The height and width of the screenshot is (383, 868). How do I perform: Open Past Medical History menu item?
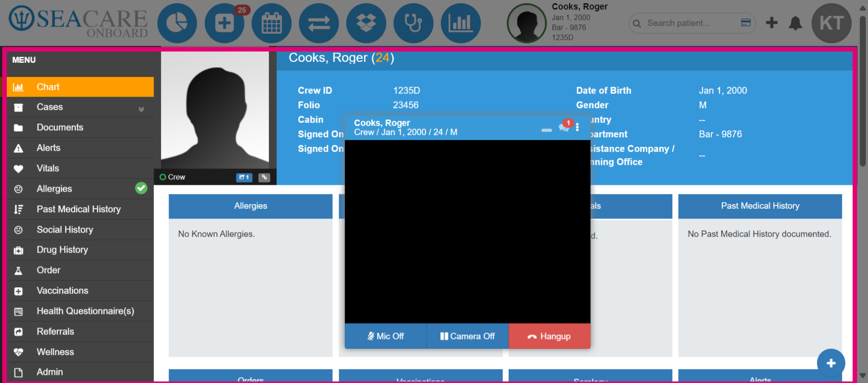[x=80, y=209]
